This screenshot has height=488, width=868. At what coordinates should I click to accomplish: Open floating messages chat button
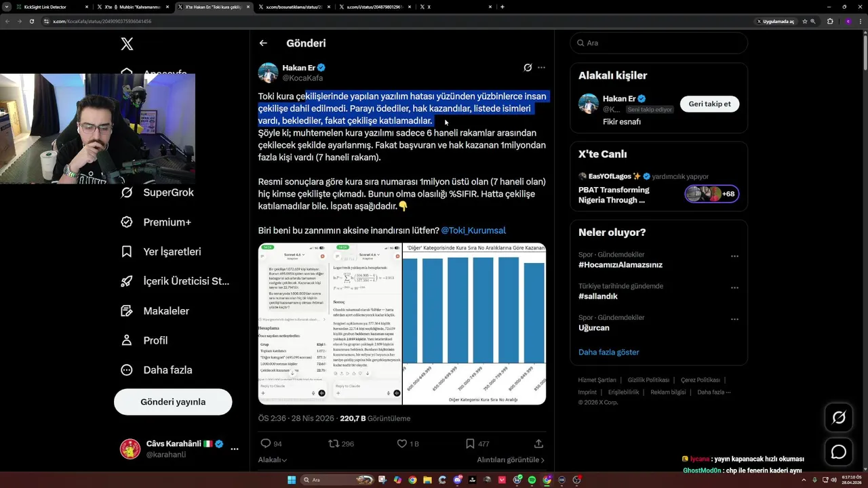(x=839, y=452)
